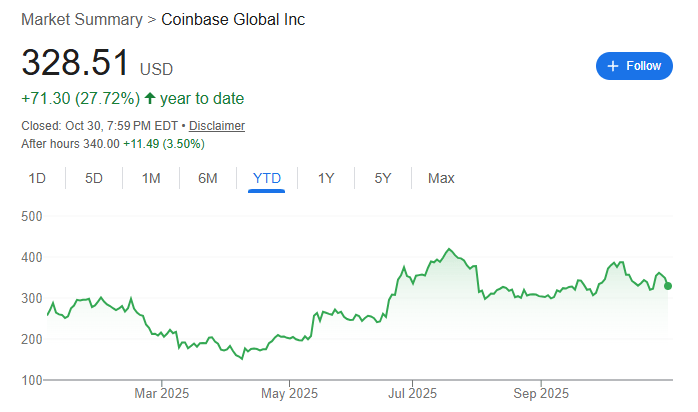Click the plus icon on Follow button
The width and height of the screenshot is (698, 412).
pos(613,66)
